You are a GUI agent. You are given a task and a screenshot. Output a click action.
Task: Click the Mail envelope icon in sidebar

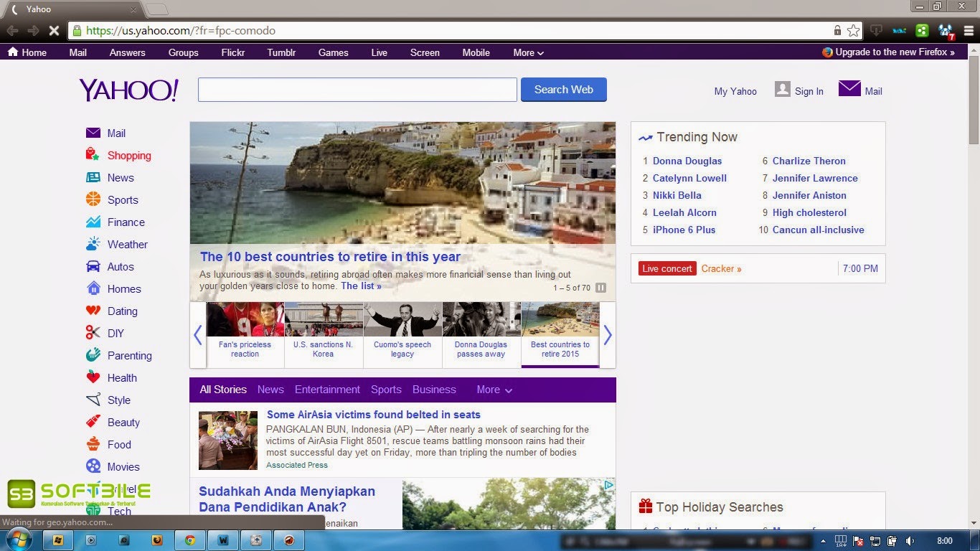click(93, 133)
